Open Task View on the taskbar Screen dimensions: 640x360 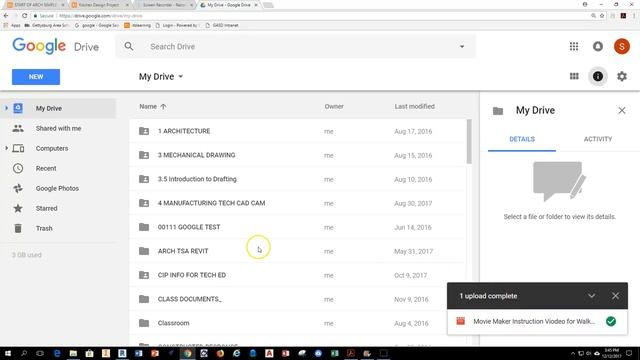(40, 353)
